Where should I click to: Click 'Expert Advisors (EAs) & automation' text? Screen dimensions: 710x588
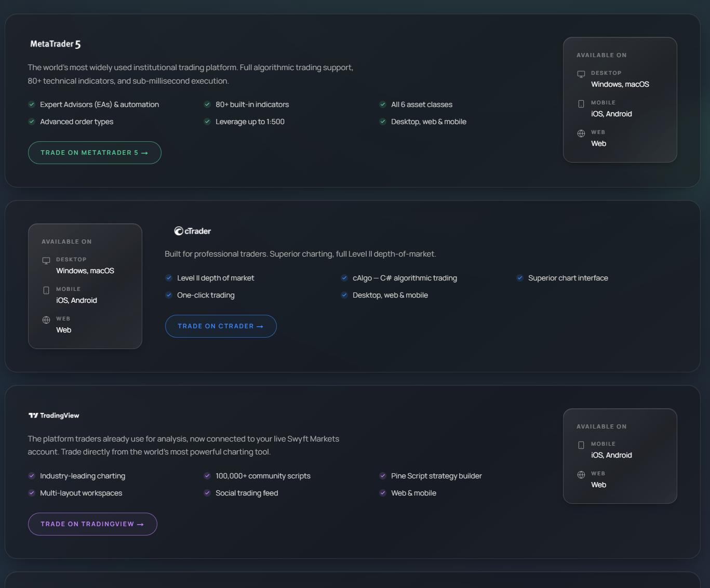coord(100,104)
